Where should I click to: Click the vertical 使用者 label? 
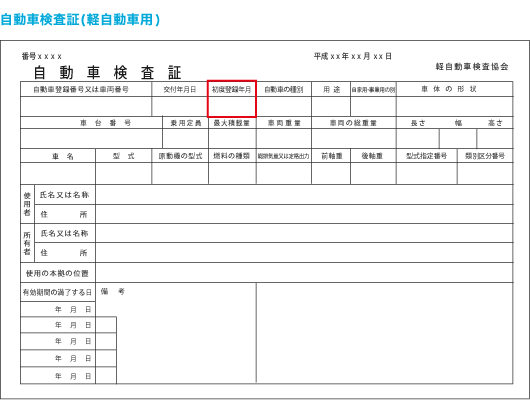coord(27,204)
